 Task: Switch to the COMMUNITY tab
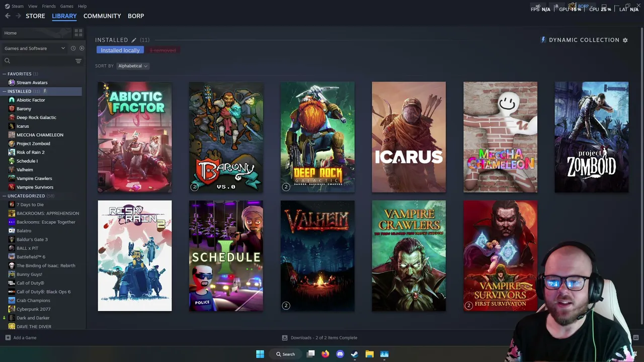tap(102, 16)
